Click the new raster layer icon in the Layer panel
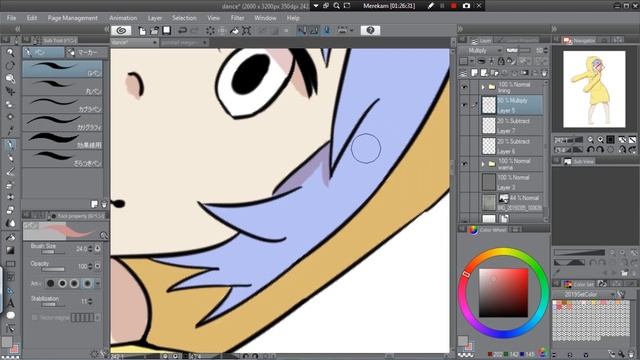This screenshot has width=640, height=360. (474, 73)
